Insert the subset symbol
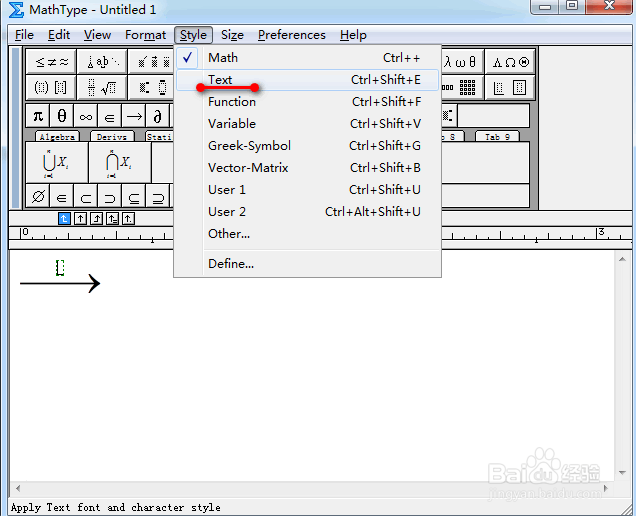Screen dimensions: 636x516 (86, 196)
